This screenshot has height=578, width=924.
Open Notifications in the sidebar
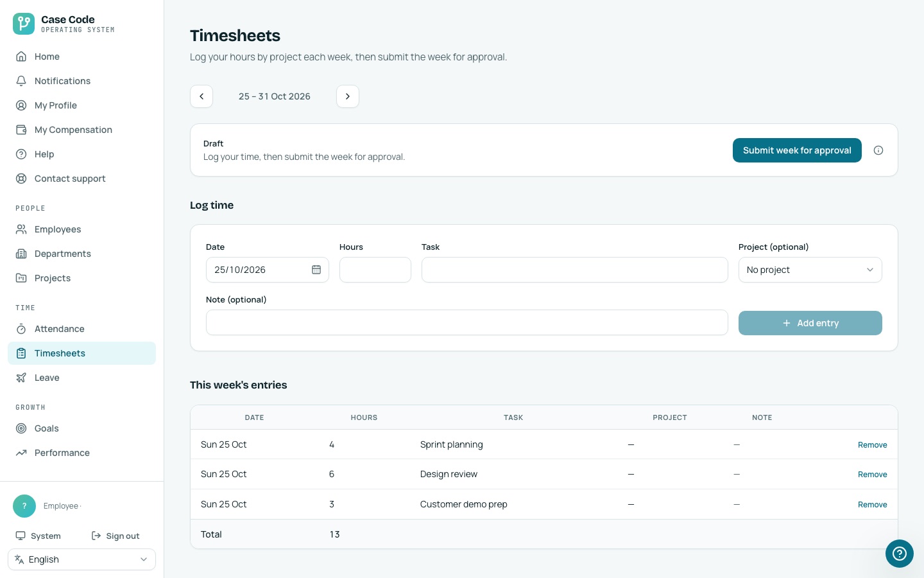81,81
